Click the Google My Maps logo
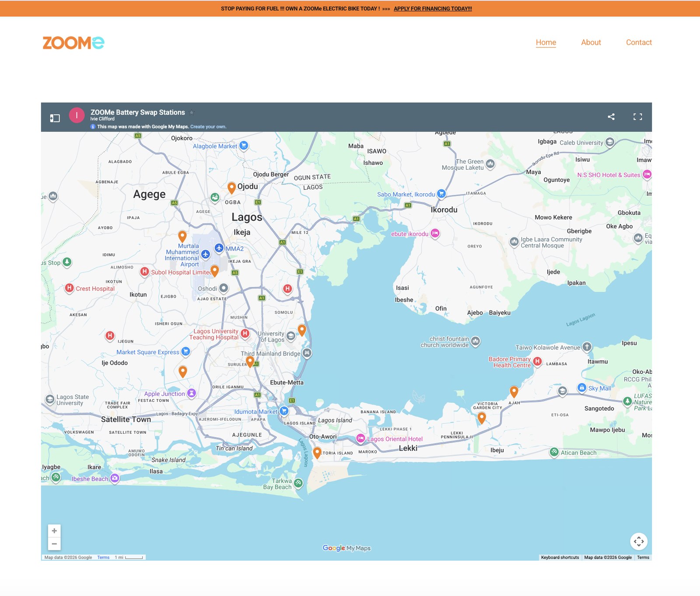The image size is (700, 596). [x=346, y=548]
